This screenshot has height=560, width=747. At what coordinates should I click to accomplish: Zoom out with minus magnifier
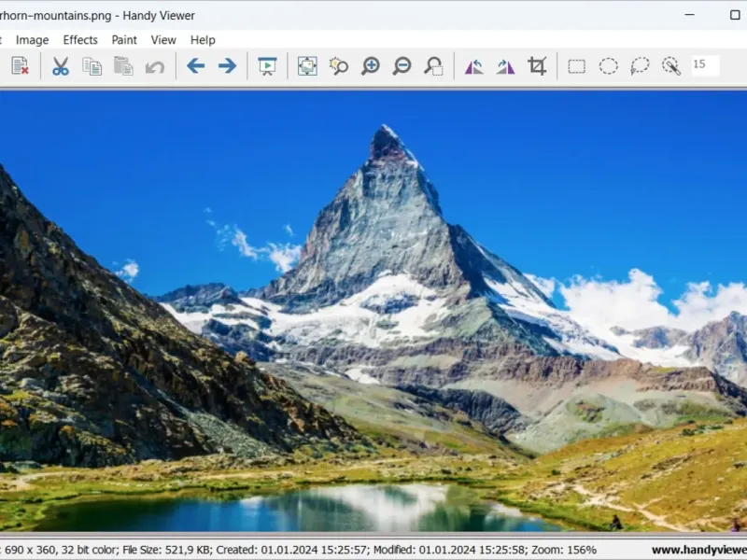(402, 65)
